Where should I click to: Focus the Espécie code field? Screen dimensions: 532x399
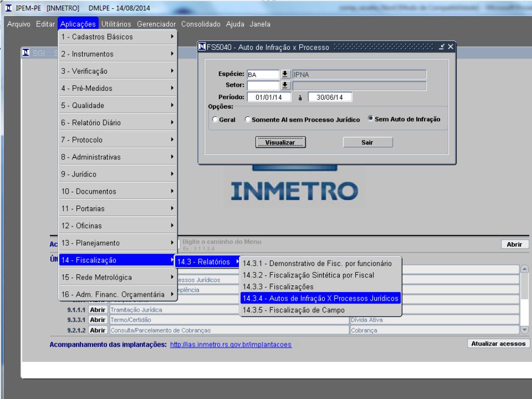[x=263, y=74]
